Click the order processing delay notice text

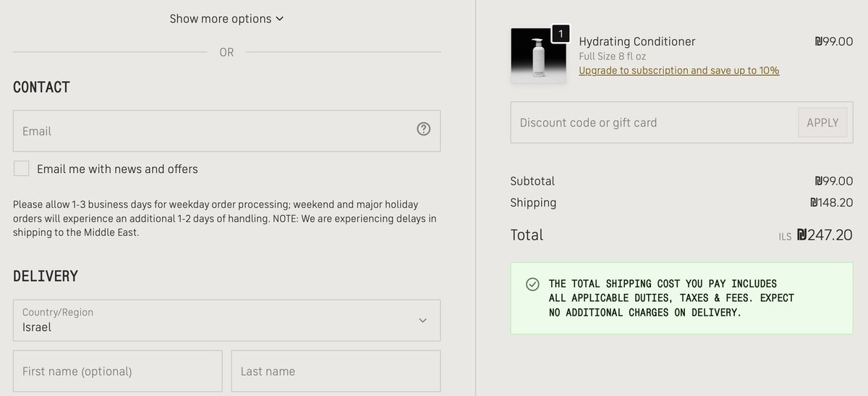tap(225, 219)
